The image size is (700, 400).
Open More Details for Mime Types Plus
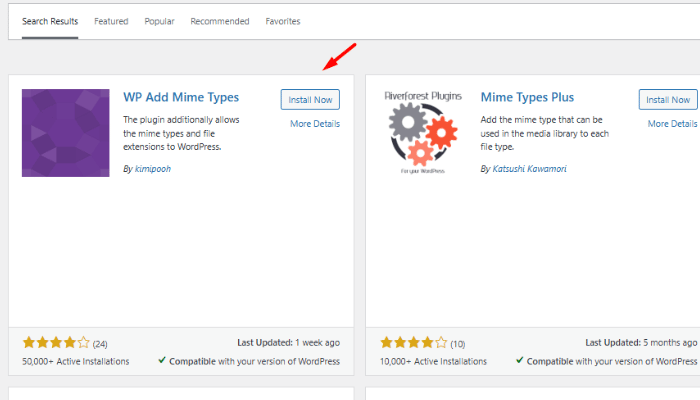pos(672,124)
